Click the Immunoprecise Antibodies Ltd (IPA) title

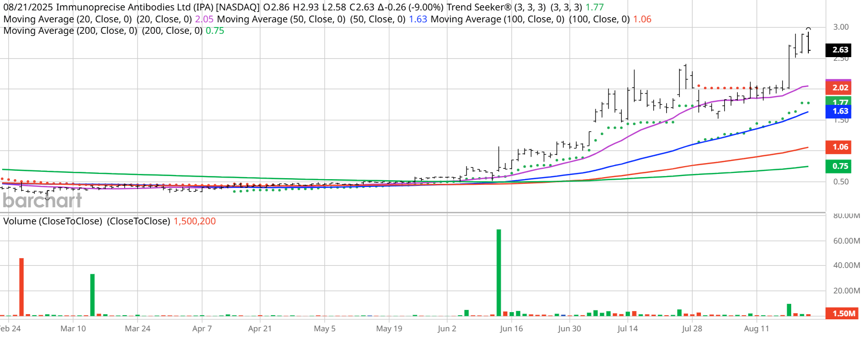click(135, 7)
